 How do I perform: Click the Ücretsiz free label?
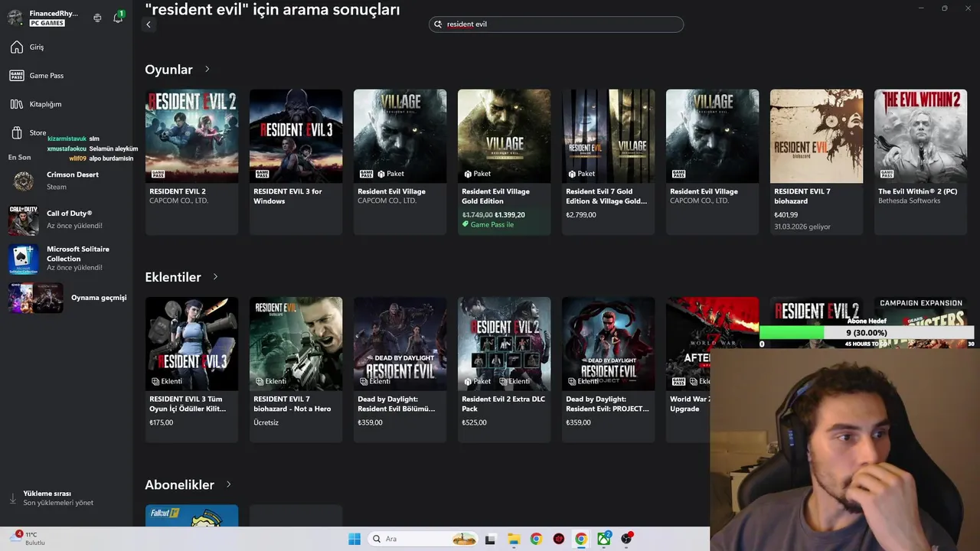click(x=266, y=422)
